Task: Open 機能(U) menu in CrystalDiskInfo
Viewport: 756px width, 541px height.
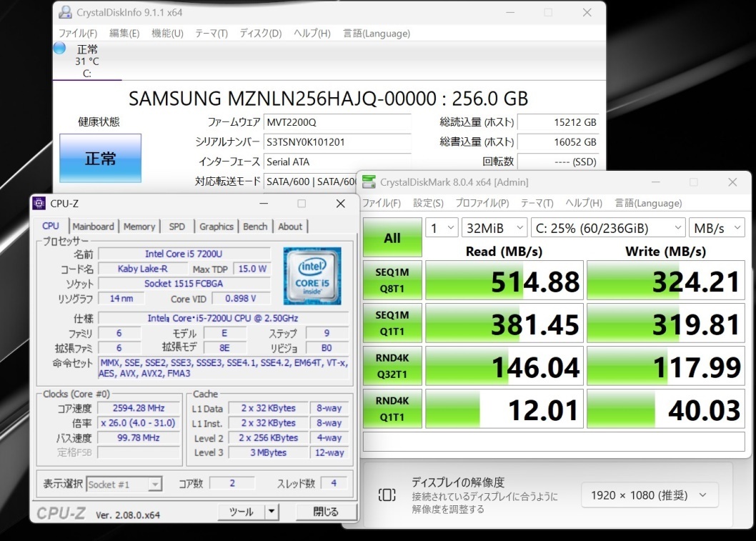Action: [167, 34]
